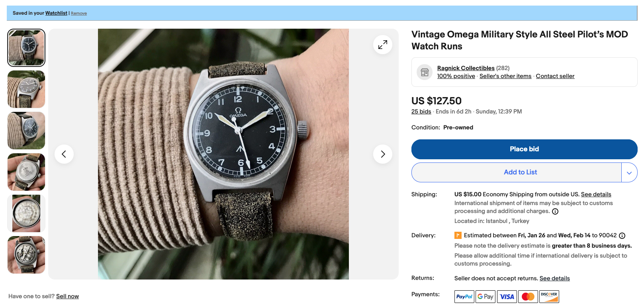View the 25 bids history
Viewport: 644px width, 305px height.
point(421,111)
